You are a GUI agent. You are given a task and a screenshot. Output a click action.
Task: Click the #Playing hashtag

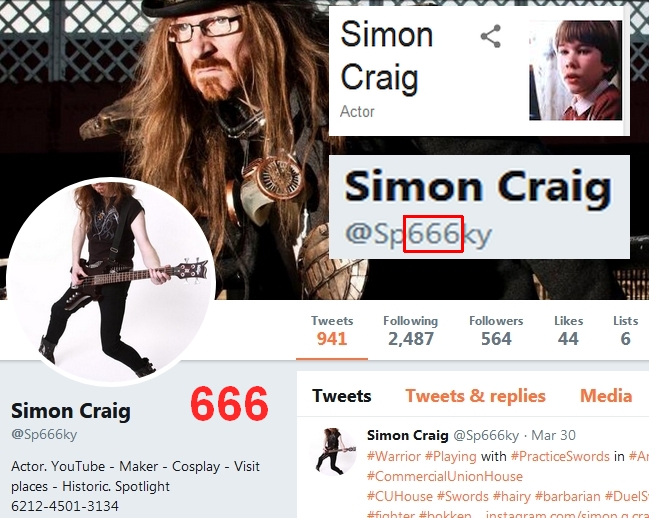[x=451, y=456]
